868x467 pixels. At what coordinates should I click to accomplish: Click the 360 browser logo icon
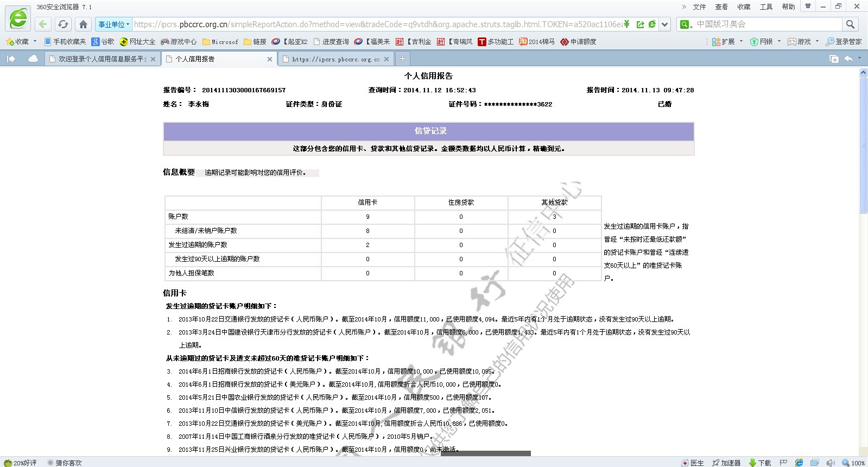[18, 19]
